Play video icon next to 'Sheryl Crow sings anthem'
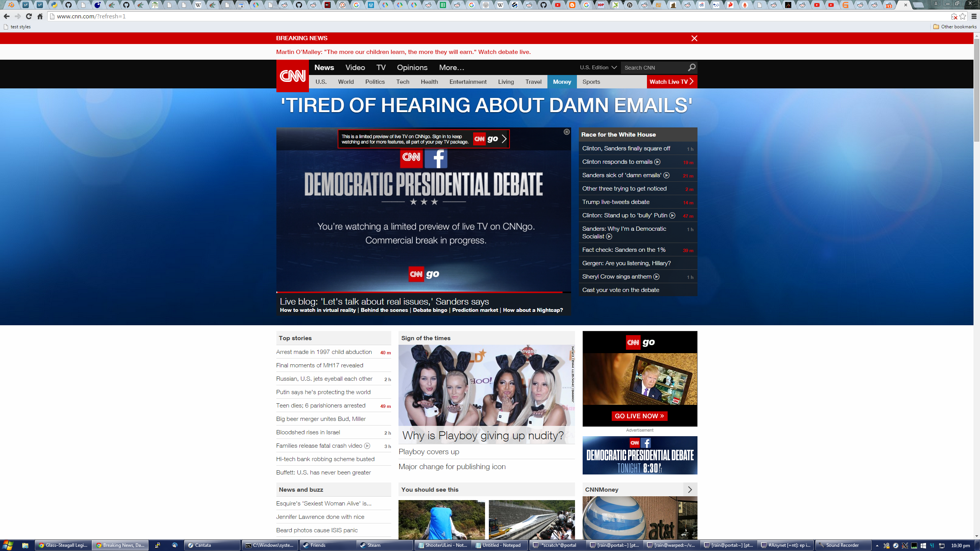The image size is (980, 551). click(x=657, y=277)
